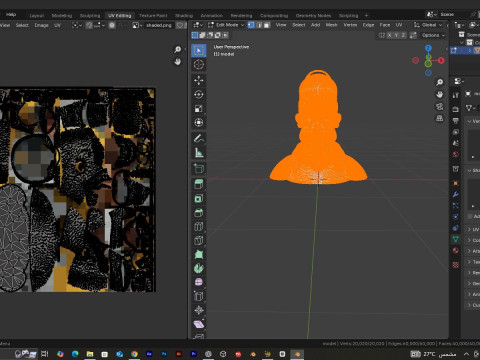Click the blue Z axis gizmo
The width and height of the screenshot is (480, 360).
point(428,48)
